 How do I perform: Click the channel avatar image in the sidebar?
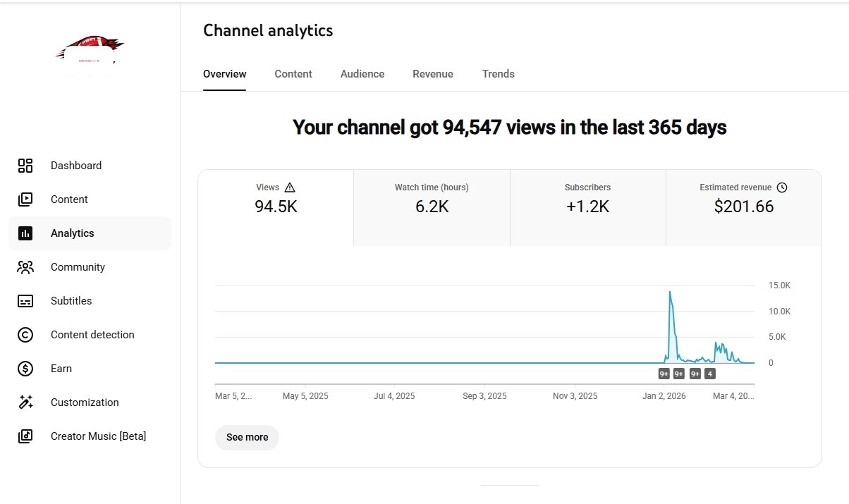point(90,51)
